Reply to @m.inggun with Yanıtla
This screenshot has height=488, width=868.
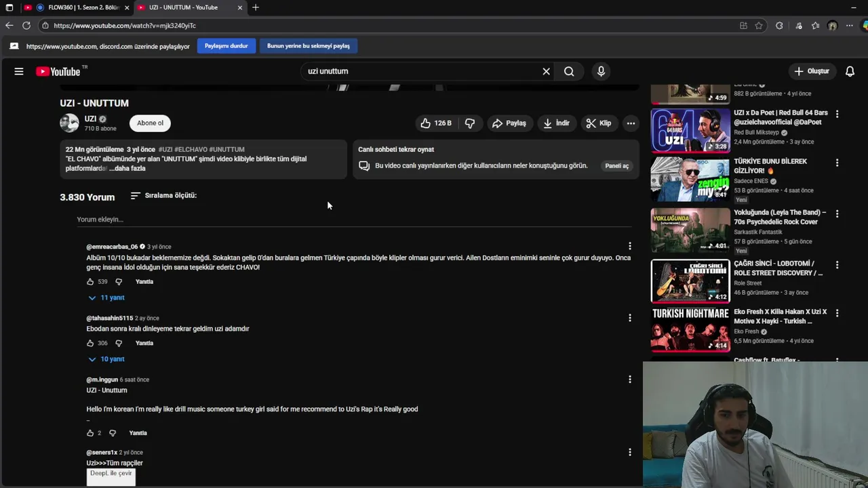138,433
